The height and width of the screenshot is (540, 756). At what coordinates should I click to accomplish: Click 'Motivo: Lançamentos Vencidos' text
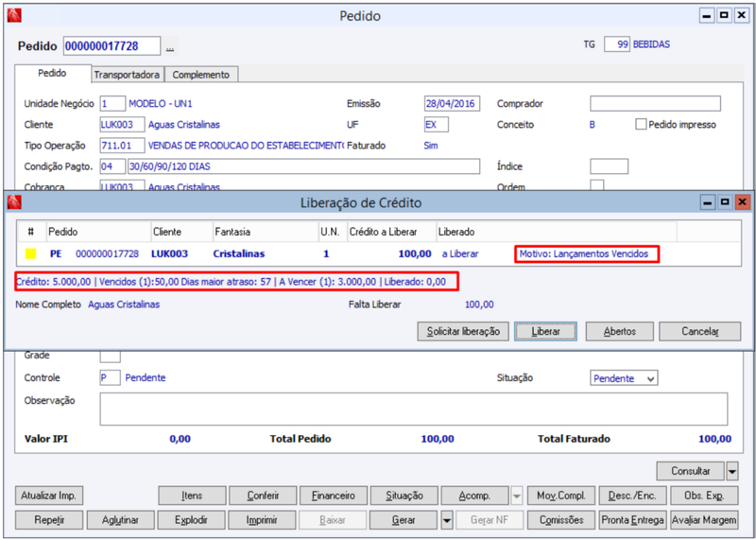pos(584,253)
